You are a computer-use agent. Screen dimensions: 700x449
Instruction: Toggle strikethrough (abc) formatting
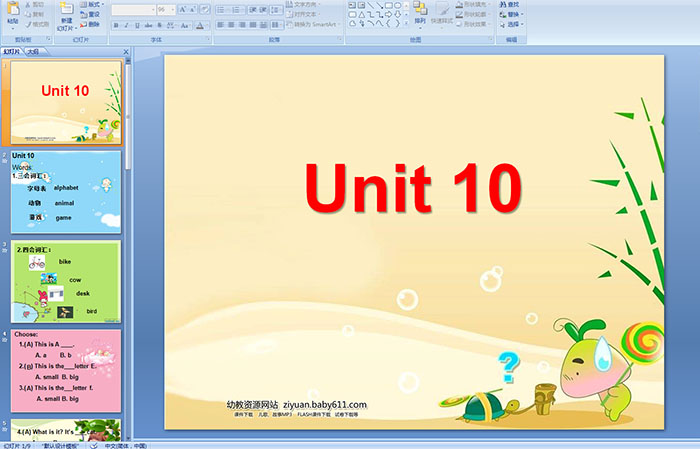click(x=148, y=25)
